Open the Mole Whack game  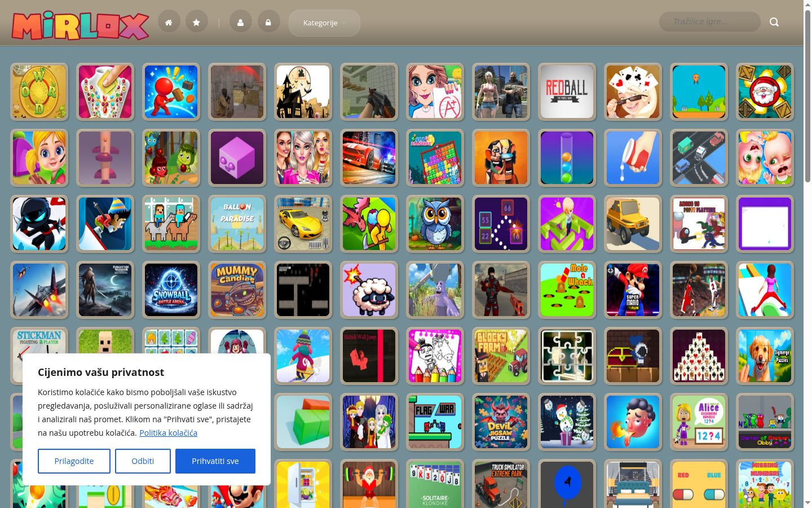pos(567,290)
